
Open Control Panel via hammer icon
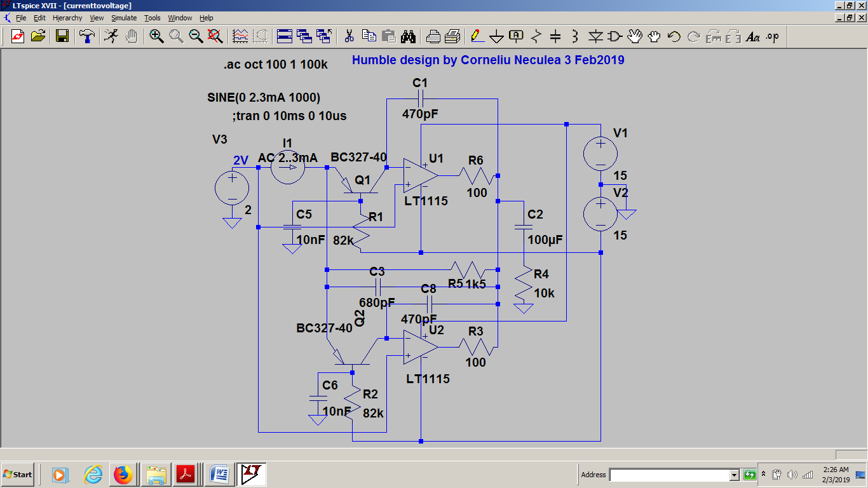point(87,36)
